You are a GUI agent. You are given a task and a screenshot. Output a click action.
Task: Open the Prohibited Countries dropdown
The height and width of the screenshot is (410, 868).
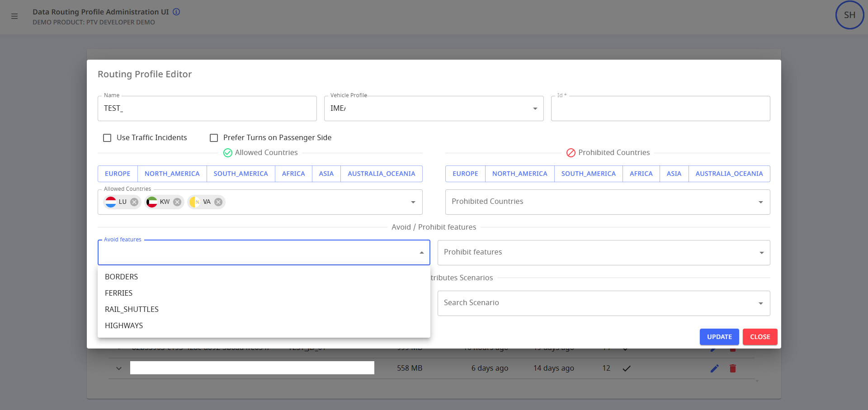pos(760,202)
